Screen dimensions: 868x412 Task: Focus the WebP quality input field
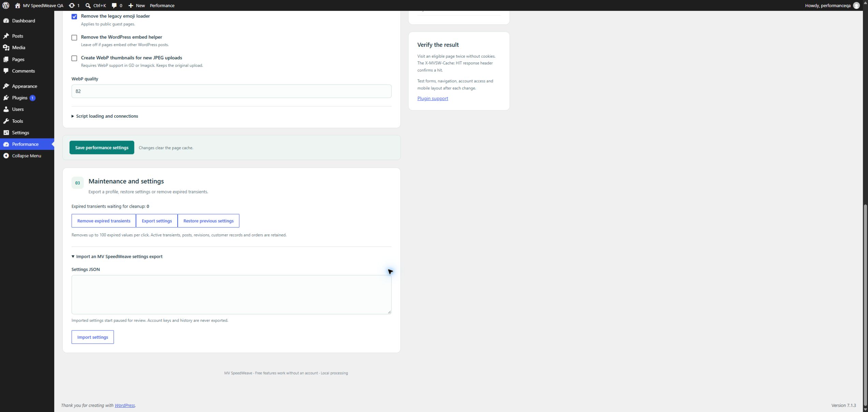coord(231,91)
